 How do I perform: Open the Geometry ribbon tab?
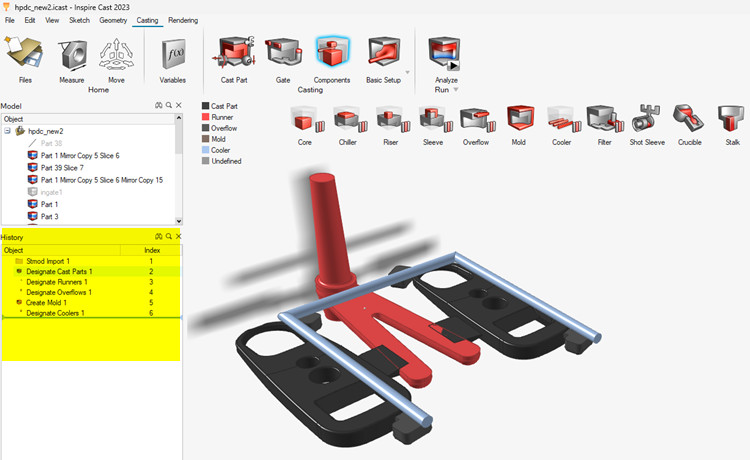(113, 20)
